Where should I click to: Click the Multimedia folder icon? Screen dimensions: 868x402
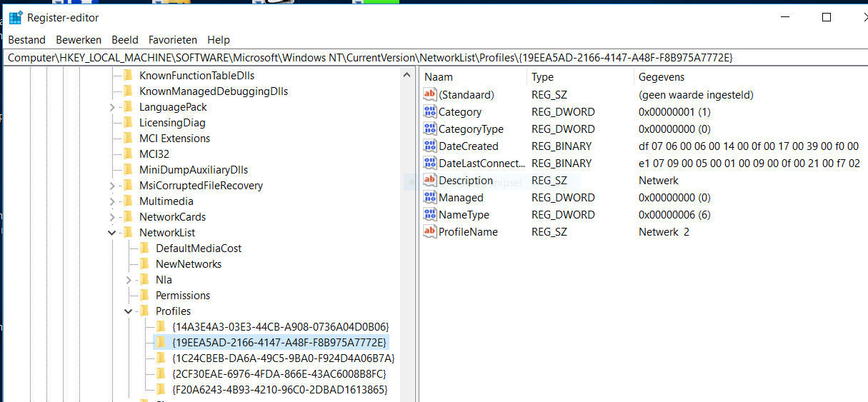(129, 201)
